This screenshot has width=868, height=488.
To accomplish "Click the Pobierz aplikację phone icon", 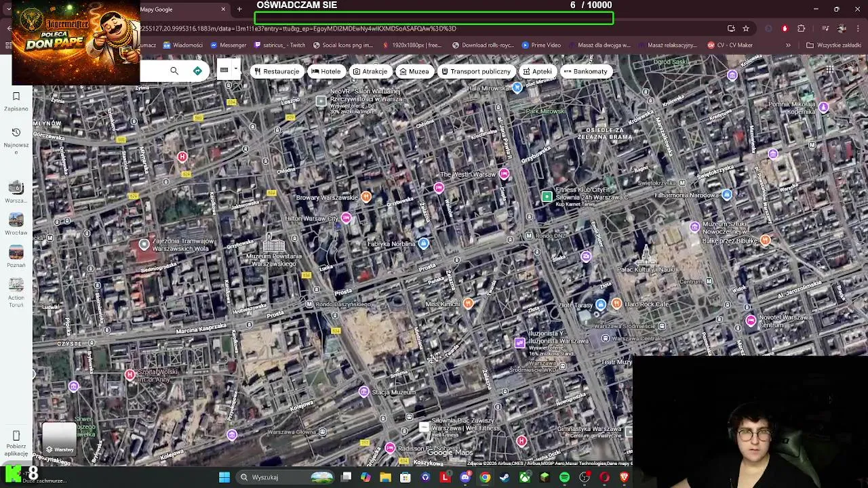I will tap(16, 435).
